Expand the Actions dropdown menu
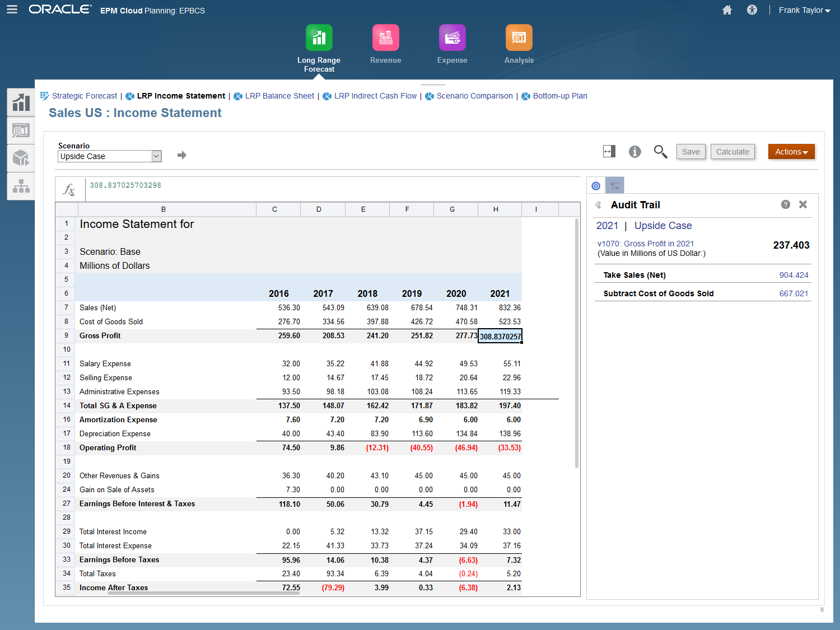This screenshot has height=630, width=840. tap(791, 152)
